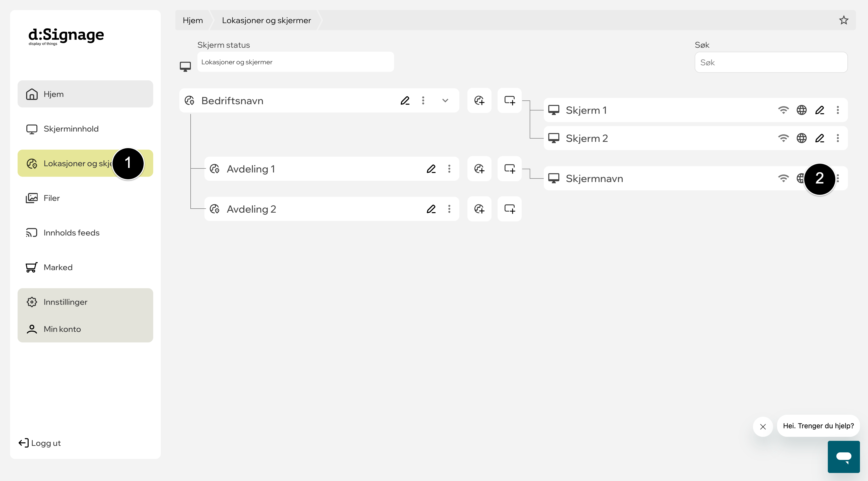Open the Skjerm status dropdown

296,62
